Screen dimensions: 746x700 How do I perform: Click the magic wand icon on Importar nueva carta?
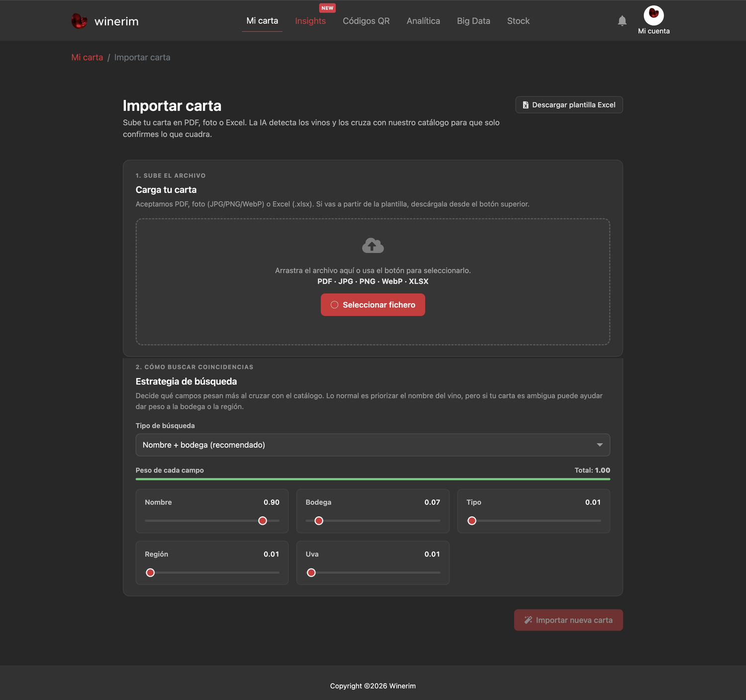click(x=528, y=620)
